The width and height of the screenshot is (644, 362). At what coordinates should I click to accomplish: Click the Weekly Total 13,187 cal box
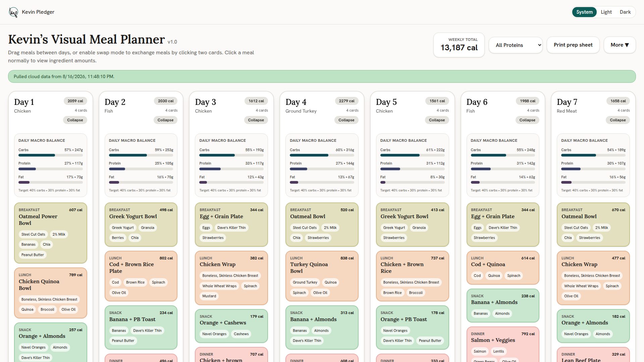tap(459, 45)
